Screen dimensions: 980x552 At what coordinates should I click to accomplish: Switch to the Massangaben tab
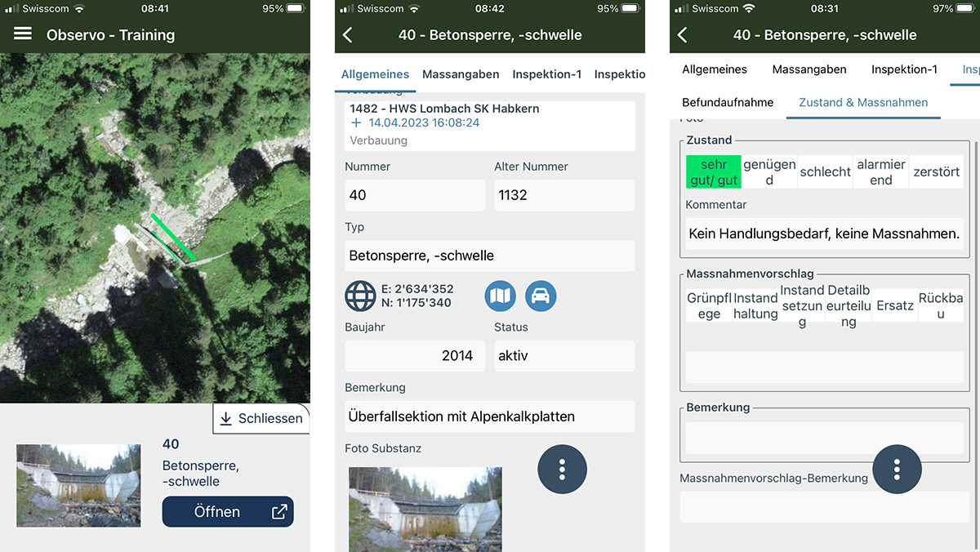[461, 74]
